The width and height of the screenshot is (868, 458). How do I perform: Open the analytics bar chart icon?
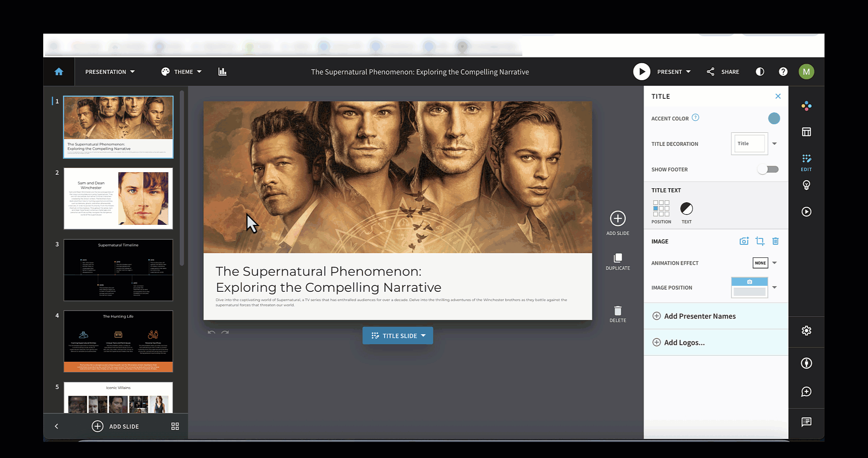tap(223, 72)
